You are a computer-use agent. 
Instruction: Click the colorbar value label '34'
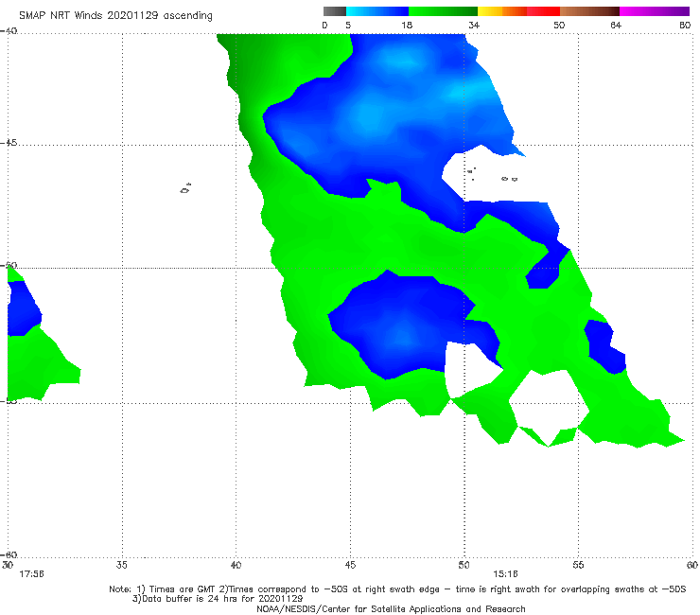(474, 26)
